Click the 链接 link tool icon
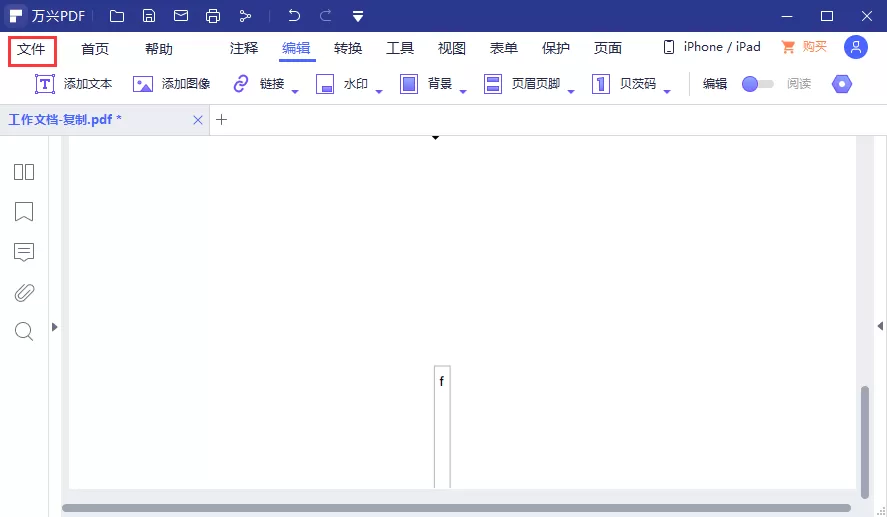The height and width of the screenshot is (517, 887). coord(240,84)
